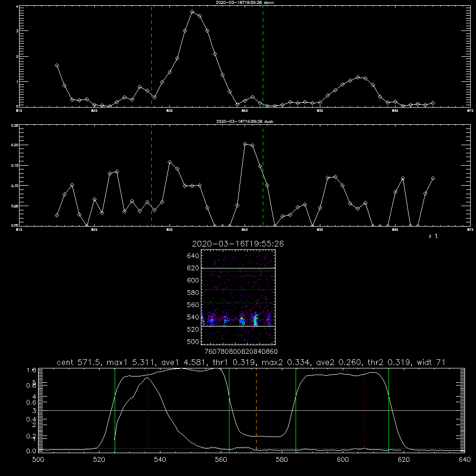The image size is (476, 476).
Task: Click the left green dashed line in dusk plot
Action: 151,175
